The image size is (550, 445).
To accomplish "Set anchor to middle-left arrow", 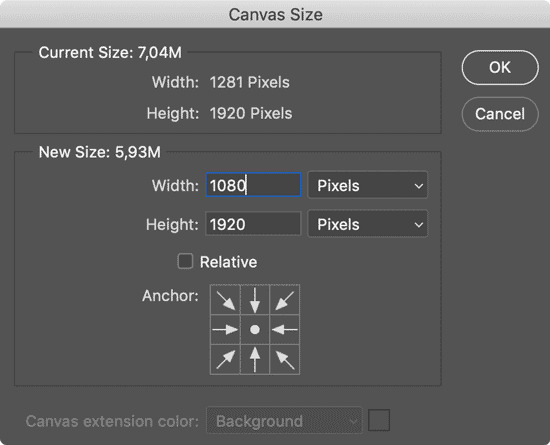I will pos(225,330).
